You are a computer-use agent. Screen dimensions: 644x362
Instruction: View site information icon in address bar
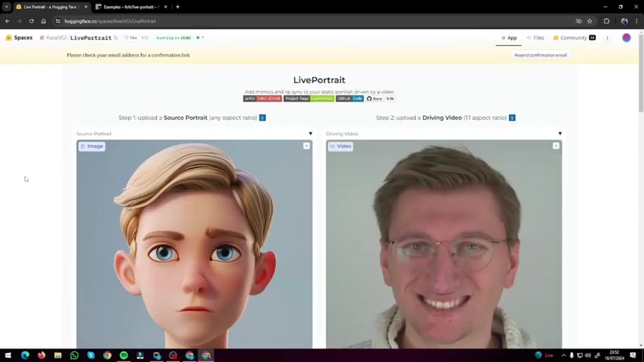[x=58, y=21]
